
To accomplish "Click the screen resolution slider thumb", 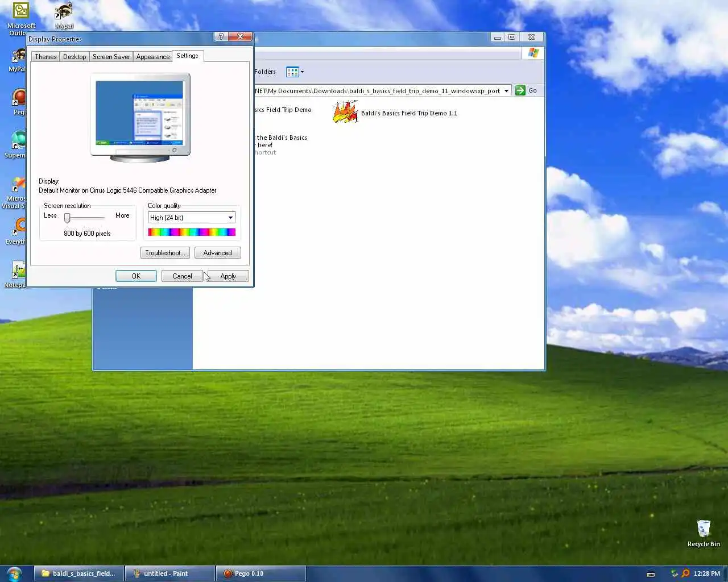I will [67, 218].
